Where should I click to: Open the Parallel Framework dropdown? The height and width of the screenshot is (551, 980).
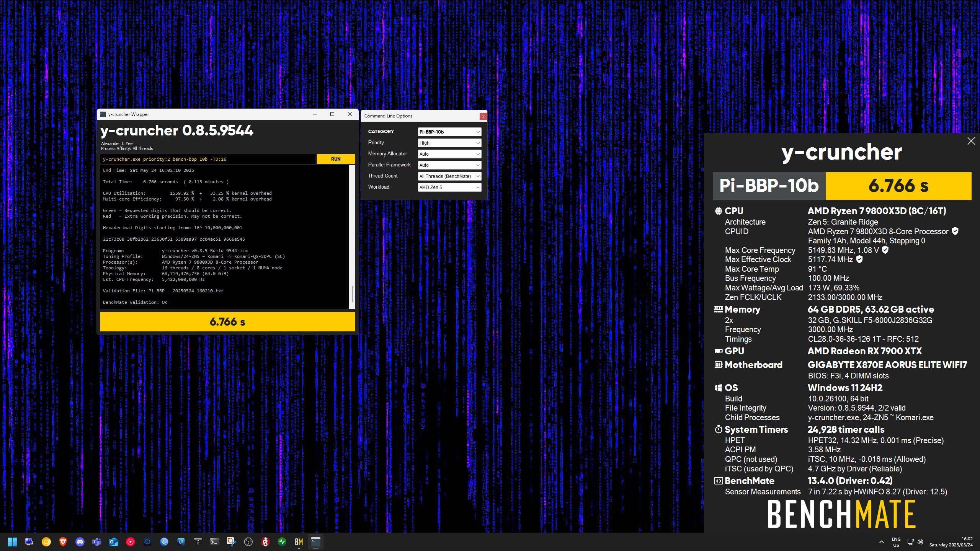(x=449, y=165)
